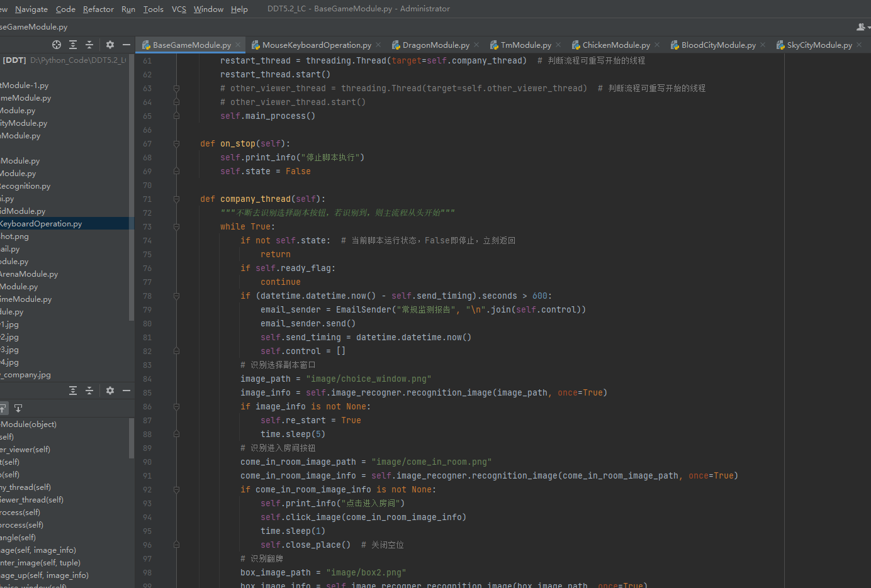Expand all items in Structure panel
This screenshot has width=871, height=588.
pyautogui.click(x=73, y=391)
